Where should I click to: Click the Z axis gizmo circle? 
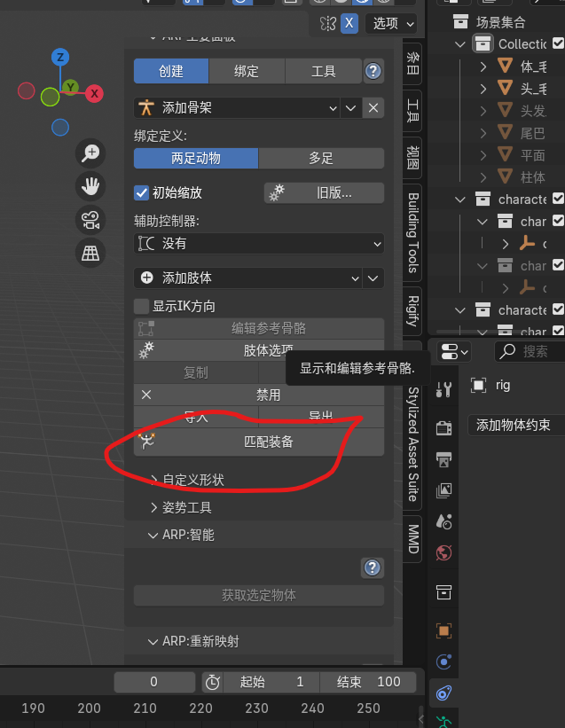coord(60,57)
